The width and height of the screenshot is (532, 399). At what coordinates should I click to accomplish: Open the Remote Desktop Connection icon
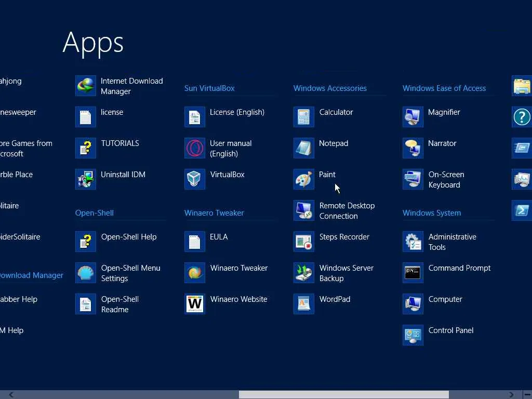(x=303, y=211)
